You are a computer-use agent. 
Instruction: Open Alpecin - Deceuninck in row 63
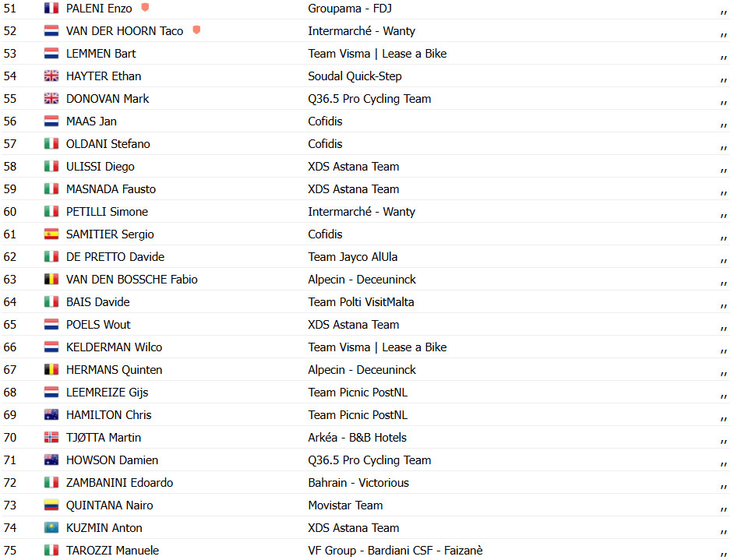coord(362,280)
